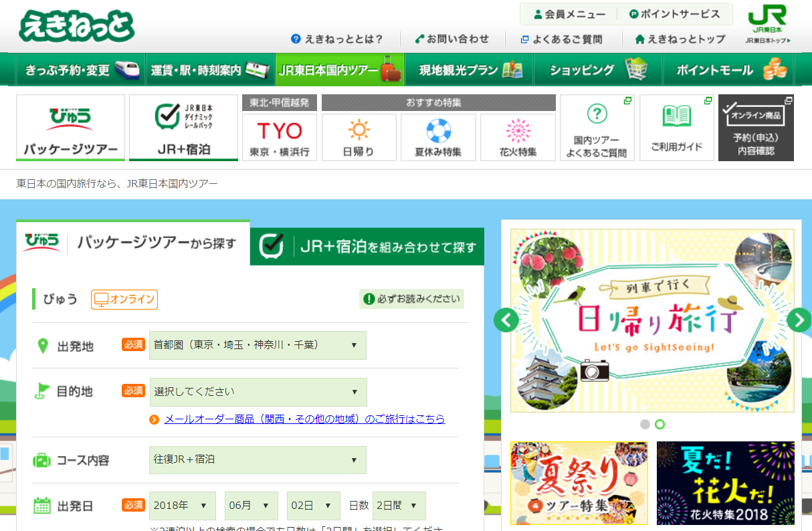Open the departure day dropdown
The width and height of the screenshot is (812, 531).
(314, 506)
